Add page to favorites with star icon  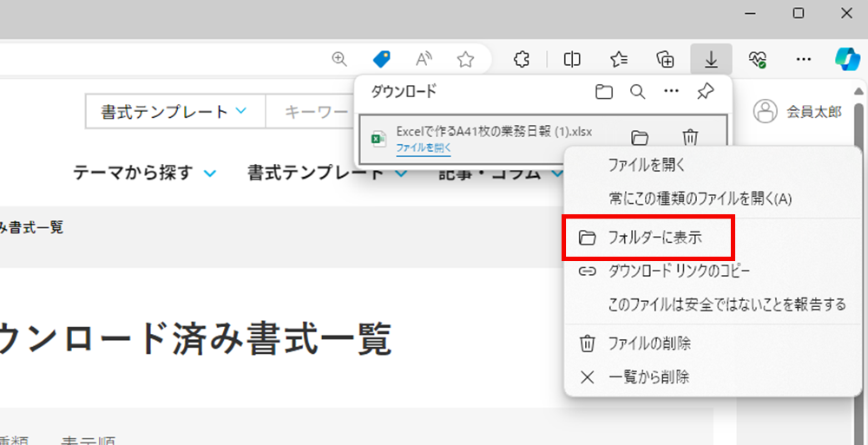pyautogui.click(x=465, y=59)
